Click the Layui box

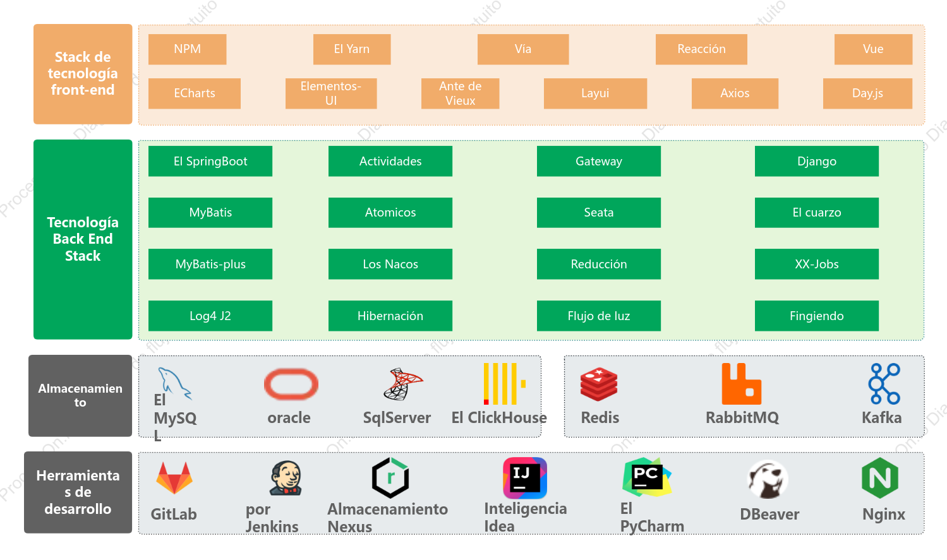pyautogui.click(x=595, y=93)
